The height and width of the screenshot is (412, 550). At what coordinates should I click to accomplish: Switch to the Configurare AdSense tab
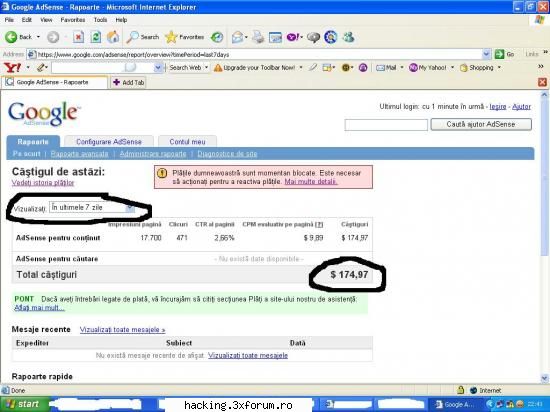click(x=109, y=142)
